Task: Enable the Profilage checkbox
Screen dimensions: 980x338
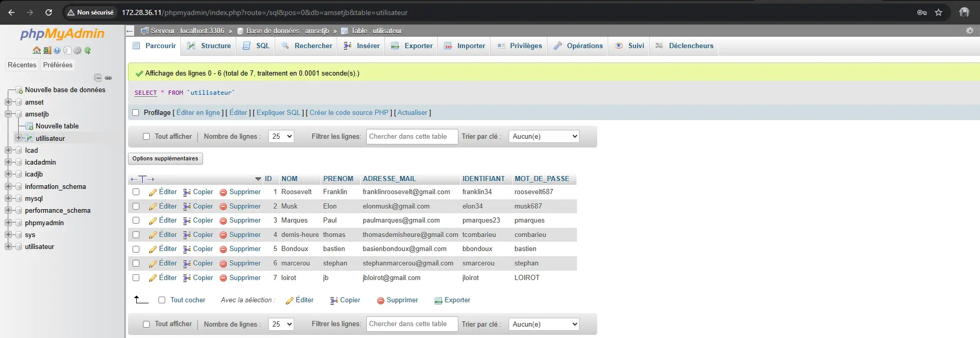Action: [136, 113]
